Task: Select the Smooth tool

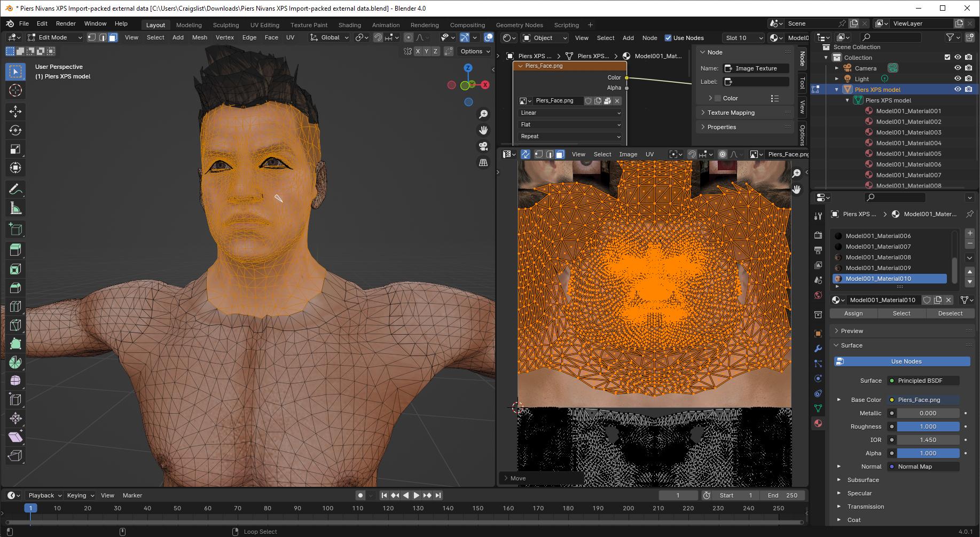Action: pos(15,381)
